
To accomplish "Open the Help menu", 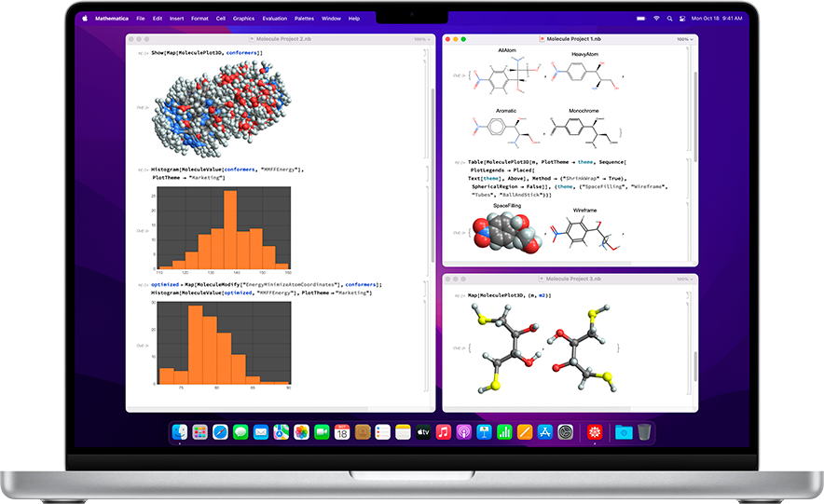I will [354, 19].
